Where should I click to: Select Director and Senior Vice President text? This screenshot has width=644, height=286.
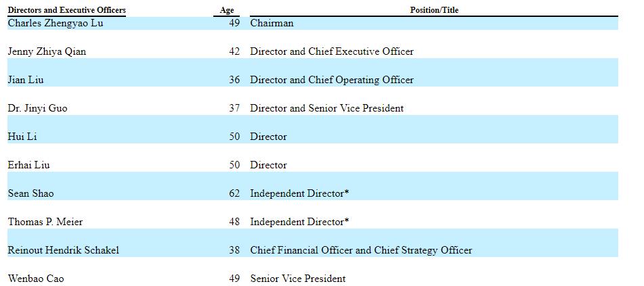click(326, 108)
